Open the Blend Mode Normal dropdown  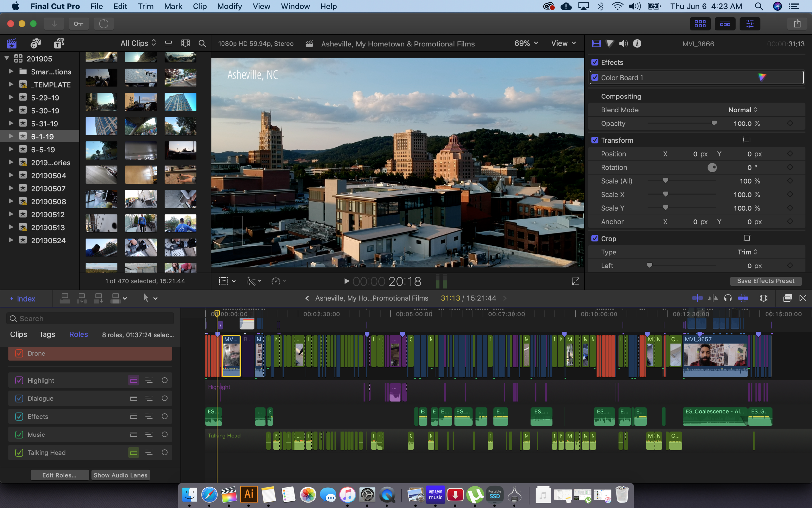742,110
